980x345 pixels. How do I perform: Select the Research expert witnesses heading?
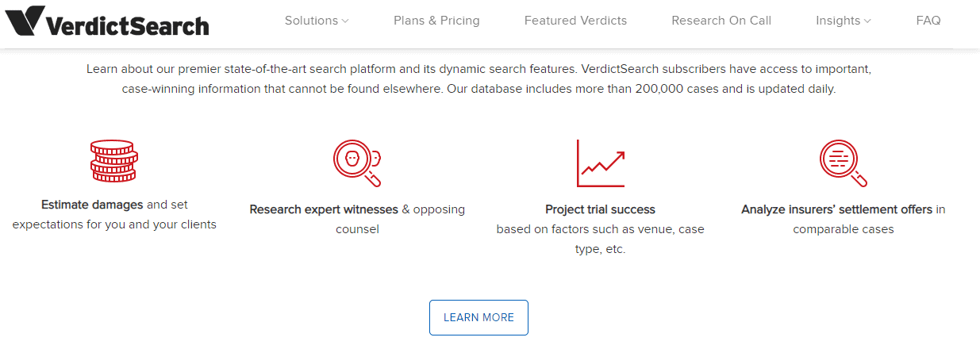click(324, 209)
